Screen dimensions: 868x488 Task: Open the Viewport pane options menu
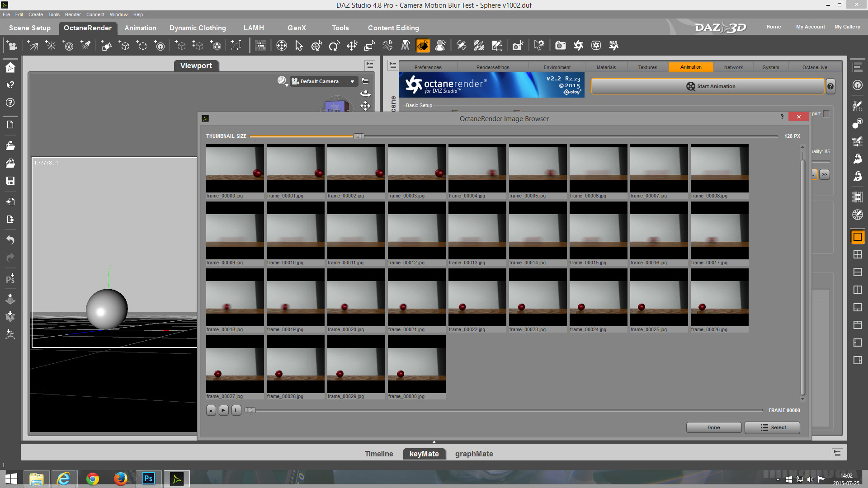coord(370,65)
